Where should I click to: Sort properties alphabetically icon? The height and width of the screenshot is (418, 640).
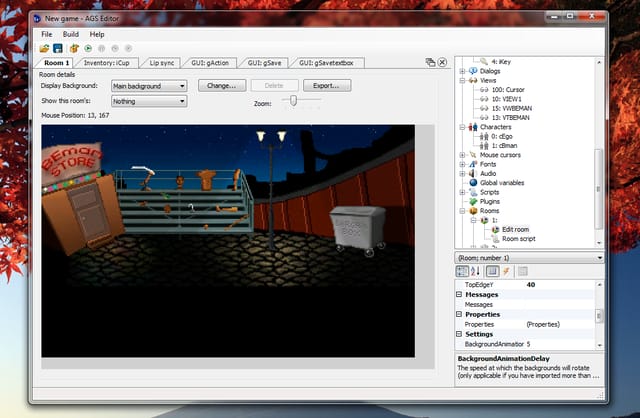(475, 271)
